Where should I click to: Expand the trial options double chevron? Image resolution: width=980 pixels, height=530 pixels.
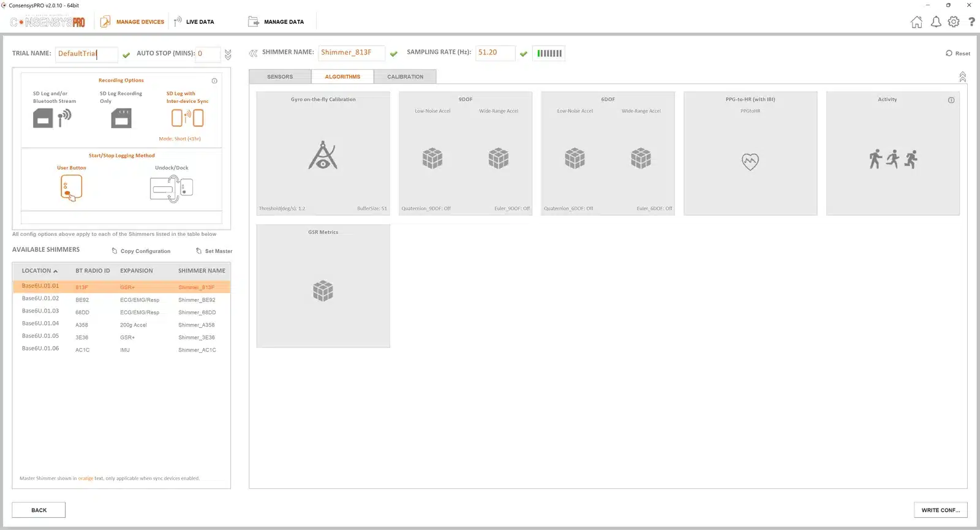(228, 55)
